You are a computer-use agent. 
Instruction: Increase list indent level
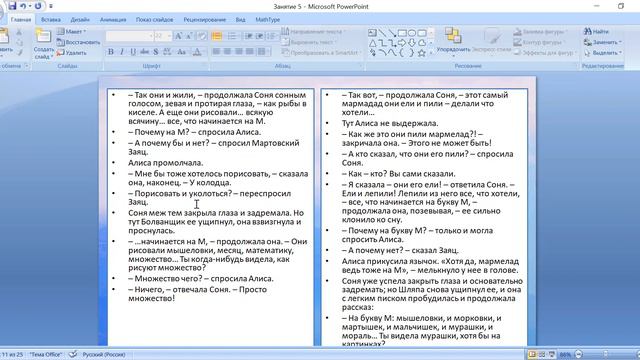[x=259, y=36]
